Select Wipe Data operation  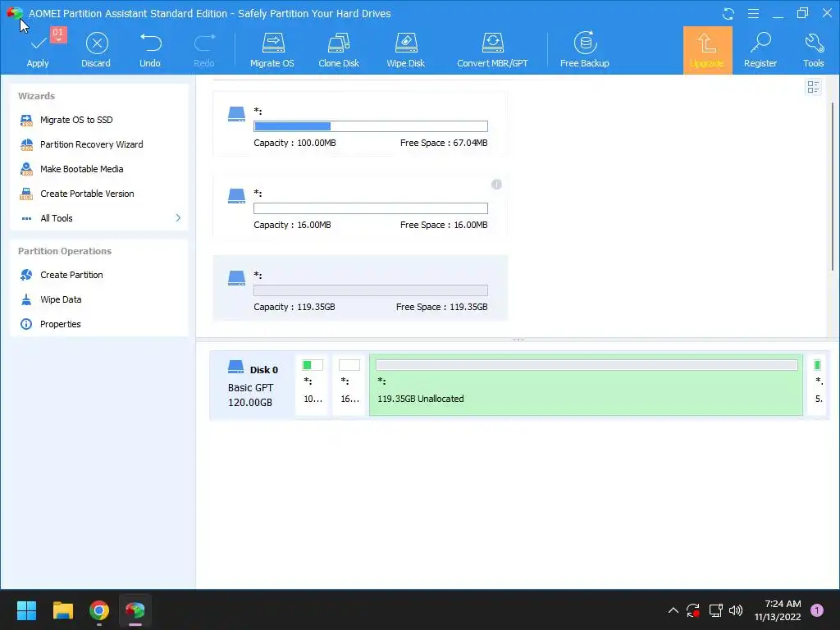[61, 299]
